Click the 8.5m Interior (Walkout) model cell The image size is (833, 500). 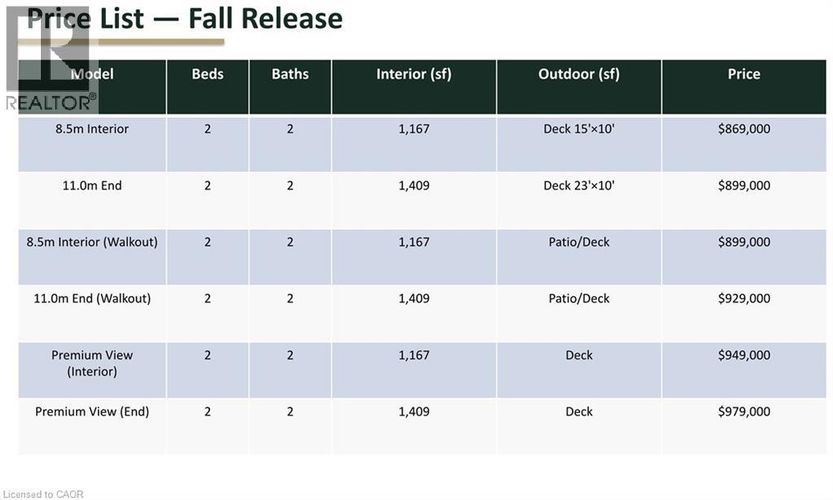click(92, 242)
